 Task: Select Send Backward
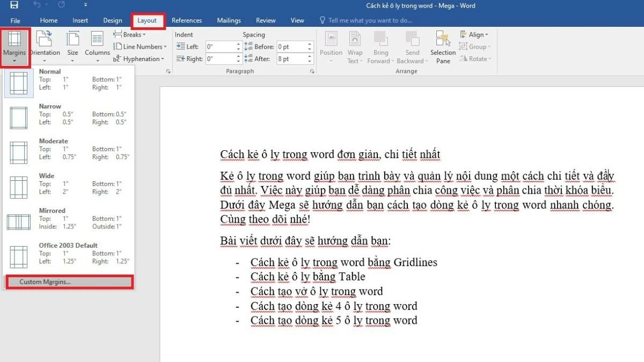click(x=412, y=47)
